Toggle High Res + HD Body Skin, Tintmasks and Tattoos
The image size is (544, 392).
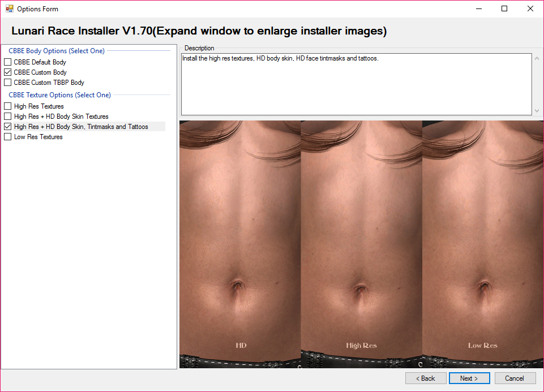(7, 127)
